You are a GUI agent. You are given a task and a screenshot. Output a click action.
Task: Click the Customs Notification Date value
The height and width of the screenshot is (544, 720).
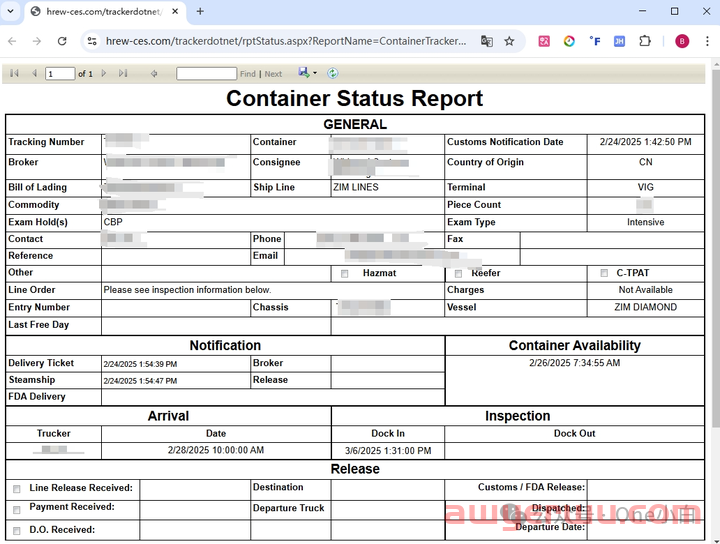(646, 142)
